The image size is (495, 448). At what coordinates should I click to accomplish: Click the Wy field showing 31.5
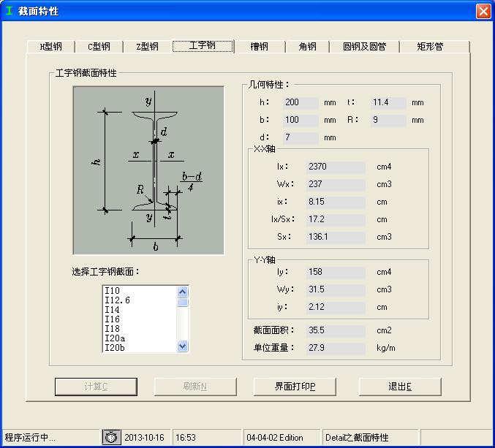(x=336, y=289)
